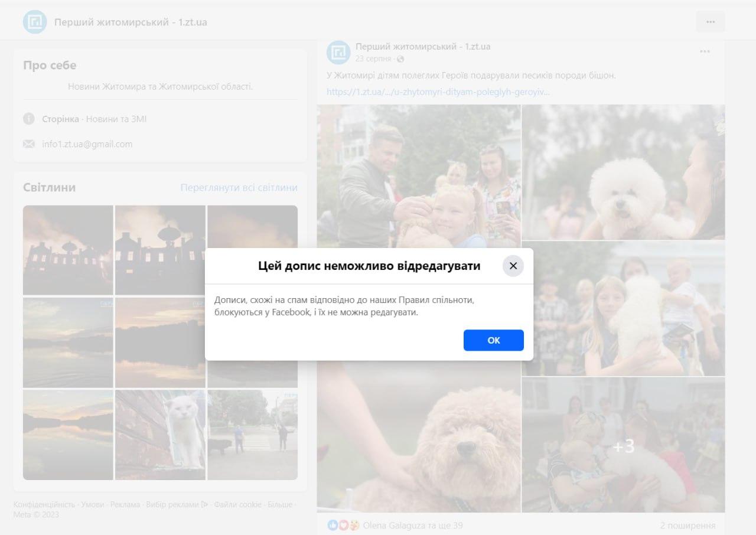Open the +3 more photos tile
Screen dimensions: 756x535
(624, 445)
